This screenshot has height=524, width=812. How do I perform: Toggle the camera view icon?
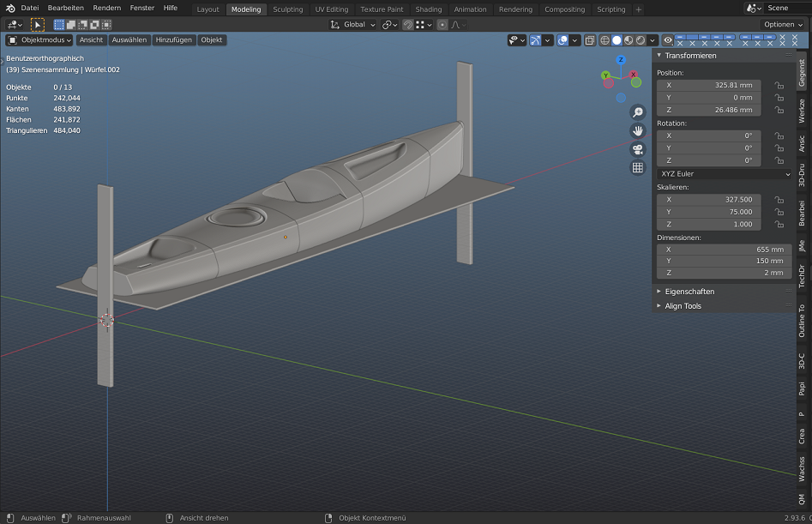click(638, 149)
